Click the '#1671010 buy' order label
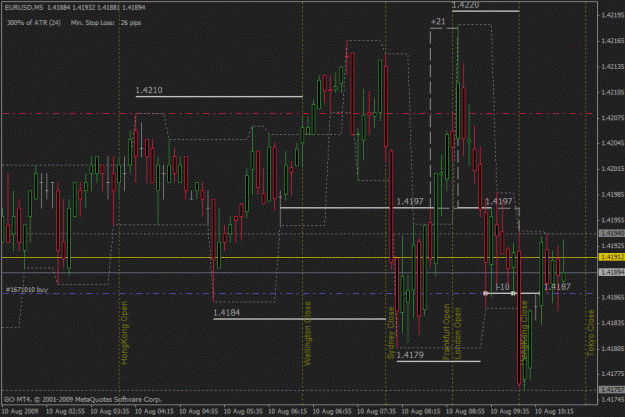Image resolution: width=625 pixels, height=417 pixels. (x=27, y=289)
